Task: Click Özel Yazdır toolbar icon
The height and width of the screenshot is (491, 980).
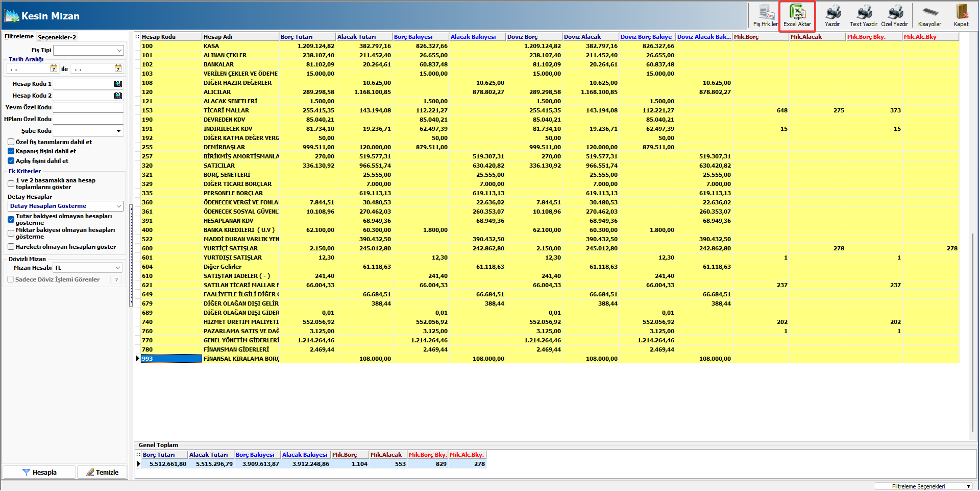Action: pyautogui.click(x=895, y=15)
